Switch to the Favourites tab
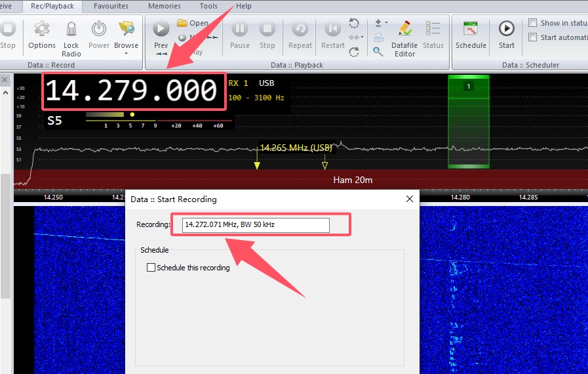 click(111, 6)
